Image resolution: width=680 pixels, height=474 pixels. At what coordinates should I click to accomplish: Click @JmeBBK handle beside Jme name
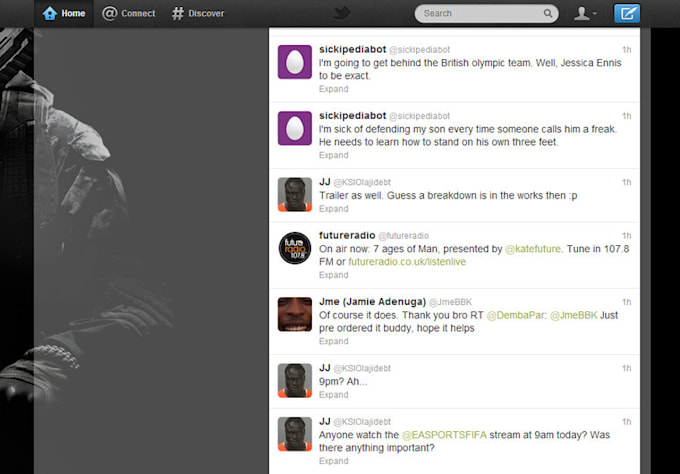(450, 302)
